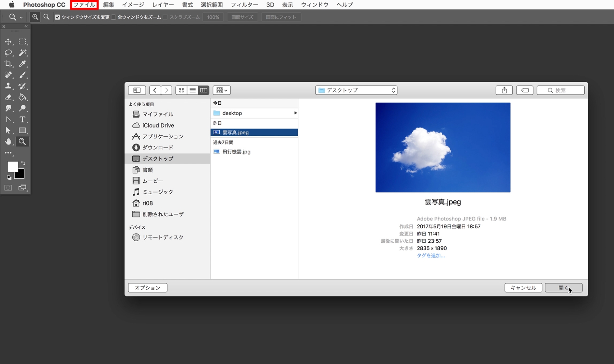The image size is (614, 364).
Task: Open the イメージ menu
Action: pos(133,5)
